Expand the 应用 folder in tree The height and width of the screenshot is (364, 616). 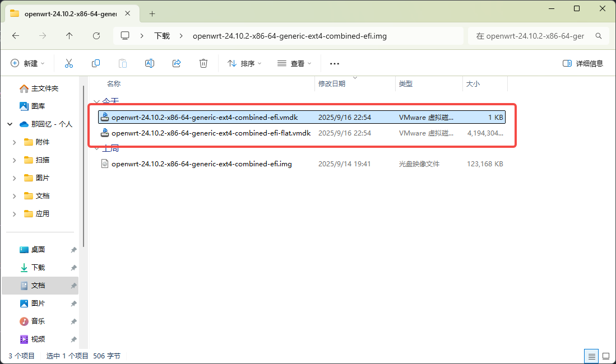(14, 214)
